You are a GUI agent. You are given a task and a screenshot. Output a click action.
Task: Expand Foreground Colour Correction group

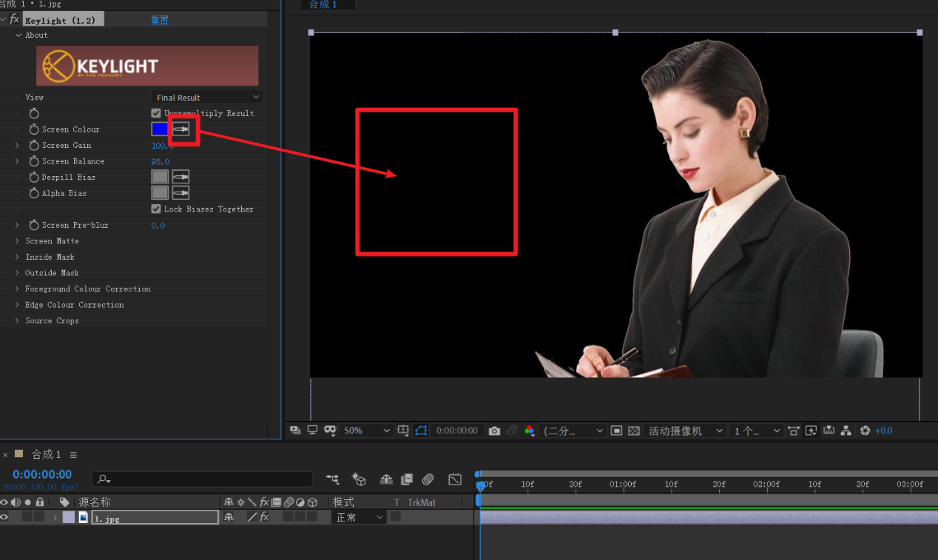(x=17, y=289)
